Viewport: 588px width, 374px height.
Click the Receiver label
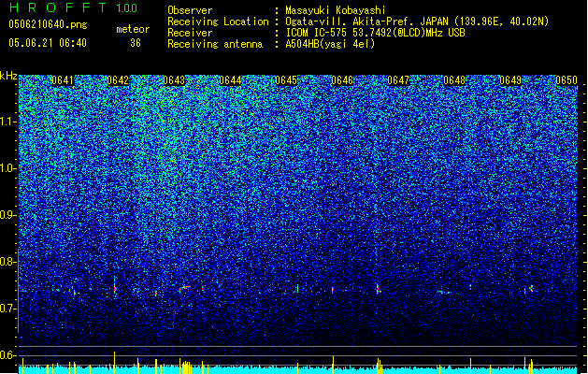tap(190, 33)
